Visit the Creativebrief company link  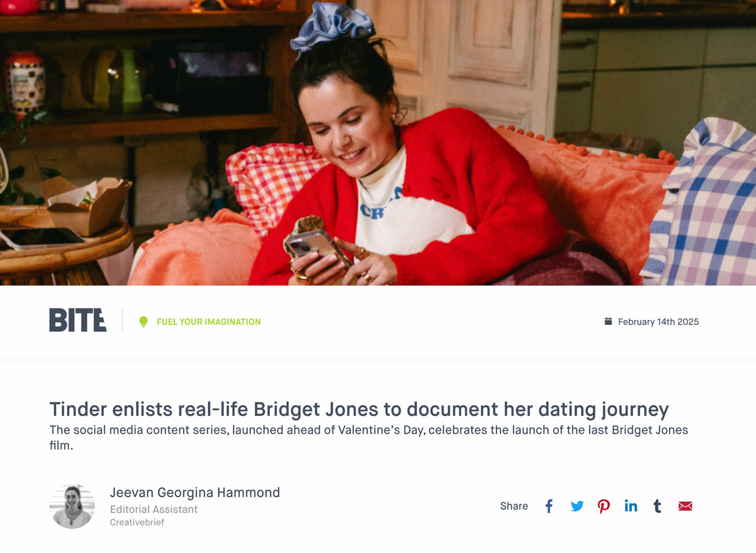[137, 522]
